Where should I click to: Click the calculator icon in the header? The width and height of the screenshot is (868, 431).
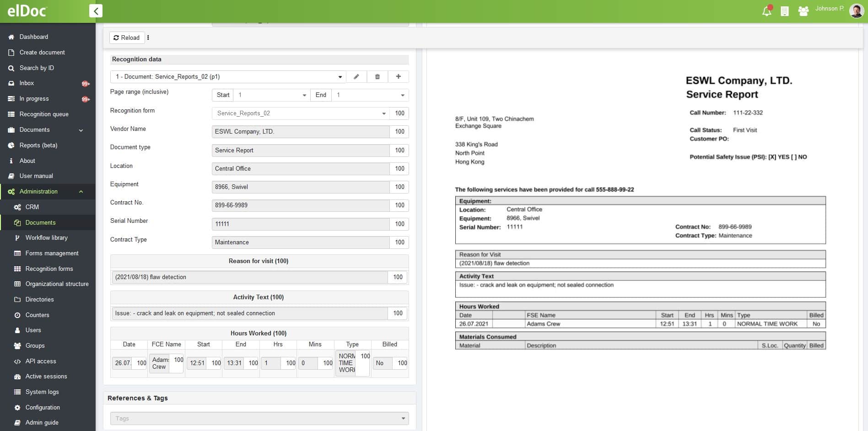[785, 11]
